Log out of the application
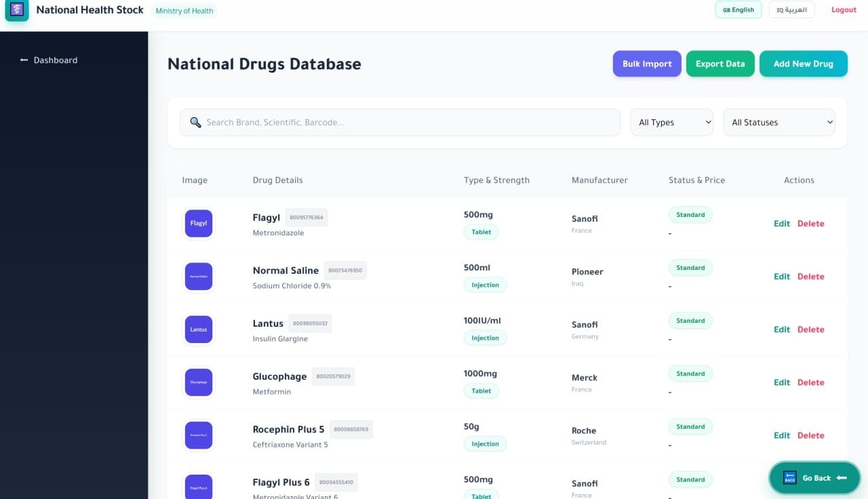This screenshot has height=499, width=868. tap(844, 10)
